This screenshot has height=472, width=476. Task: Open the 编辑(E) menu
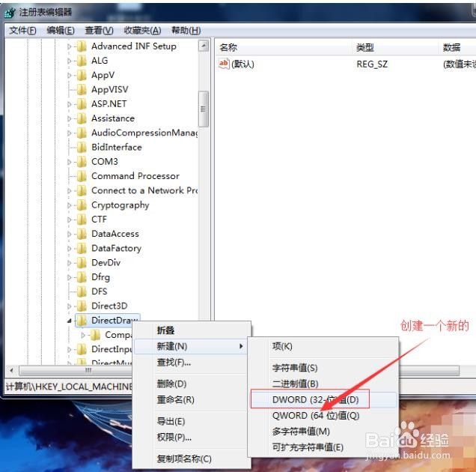[x=61, y=31]
